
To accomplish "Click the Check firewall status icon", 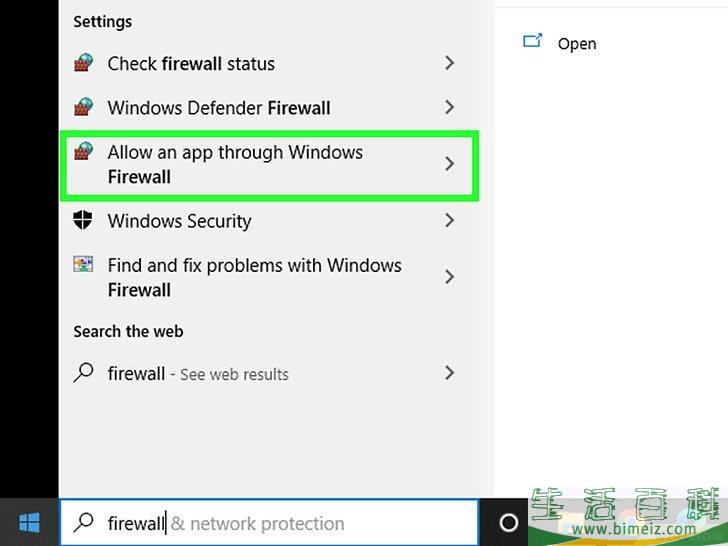I will 84,63.
